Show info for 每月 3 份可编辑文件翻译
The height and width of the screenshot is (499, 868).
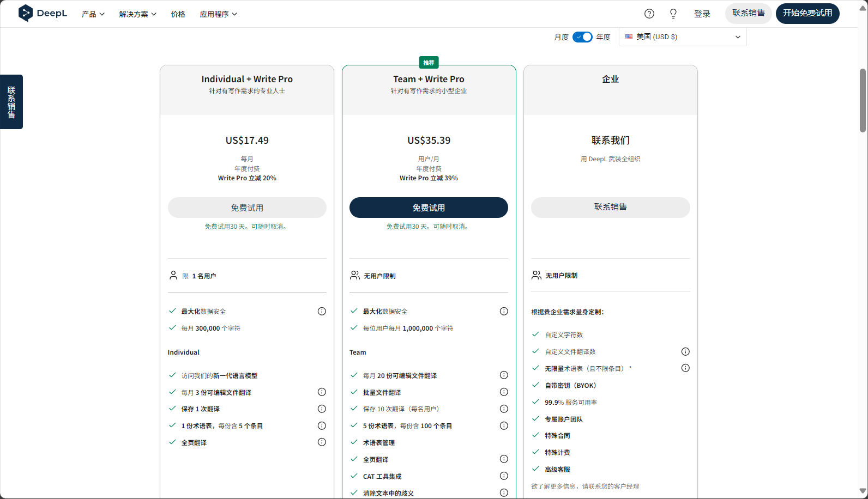322,392
